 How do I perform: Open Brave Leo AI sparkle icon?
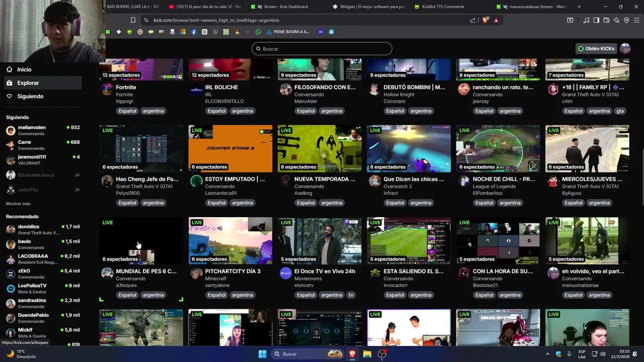click(x=616, y=20)
